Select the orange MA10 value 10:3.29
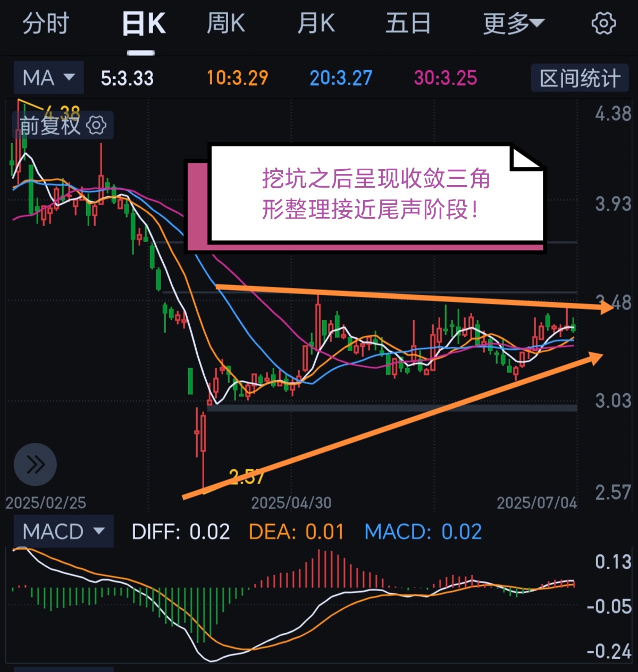This screenshot has width=638, height=672. [237, 78]
